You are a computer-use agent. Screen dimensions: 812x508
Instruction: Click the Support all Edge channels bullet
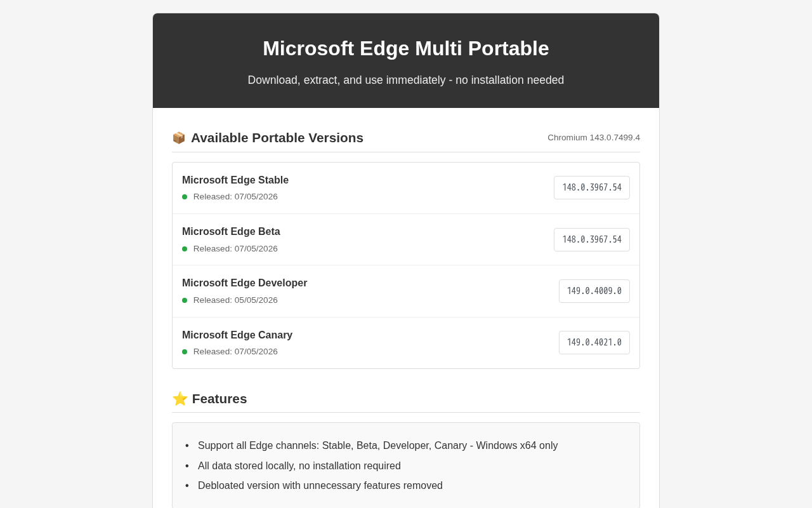click(378, 446)
